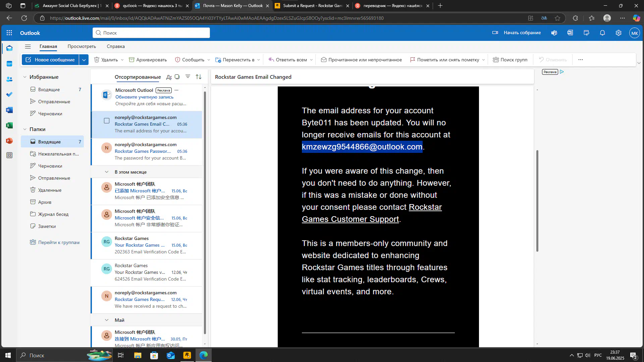Expand the New message dropdown arrow

pos(84,60)
